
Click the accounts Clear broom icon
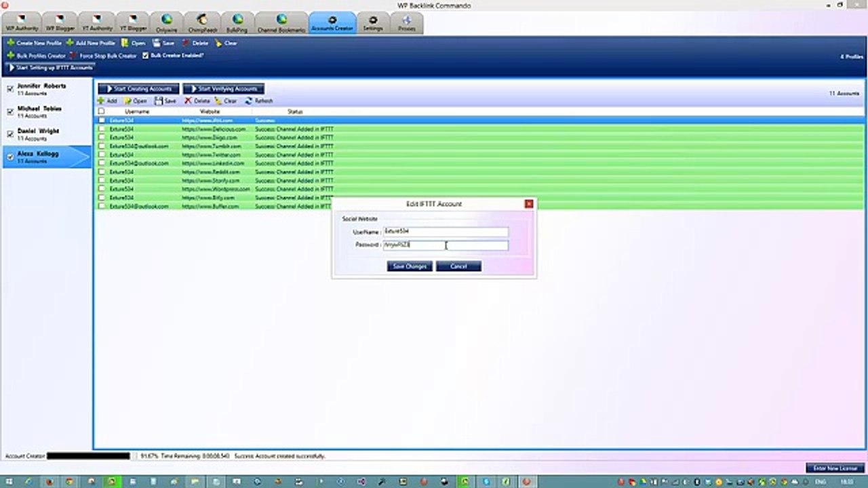tap(218, 101)
